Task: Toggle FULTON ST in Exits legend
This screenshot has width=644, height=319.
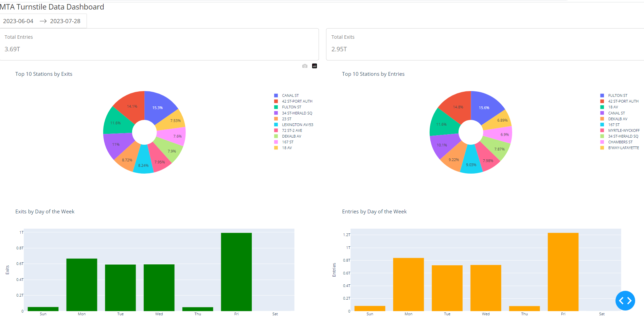Action: [x=288, y=107]
